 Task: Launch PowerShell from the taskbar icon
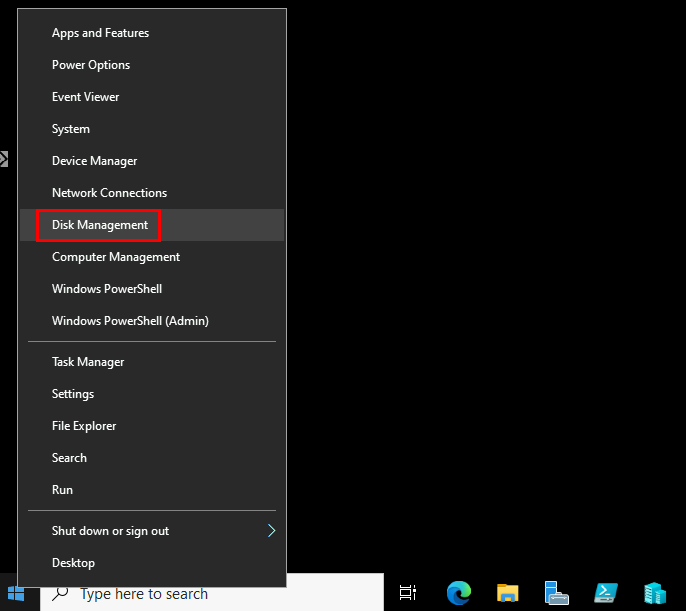[x=606, y=593]
